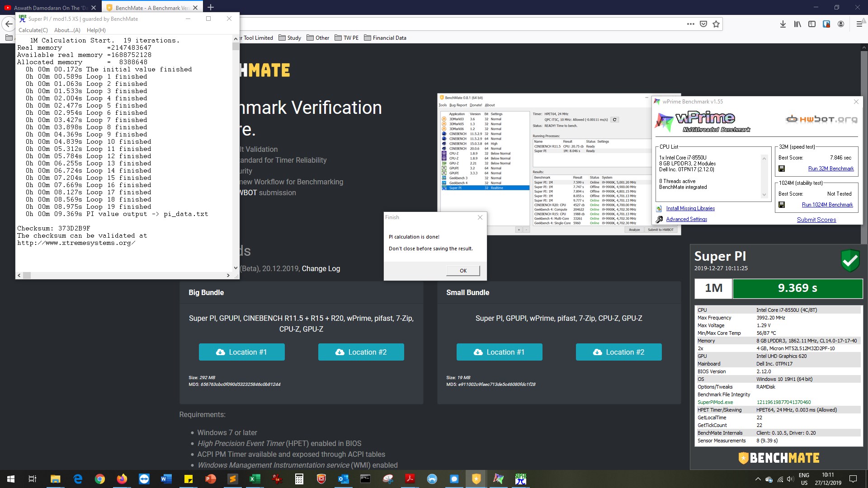This screenshot has width=868, height=488.
Task: Open Firefox downloads arrow
Action: pos(783,24)
